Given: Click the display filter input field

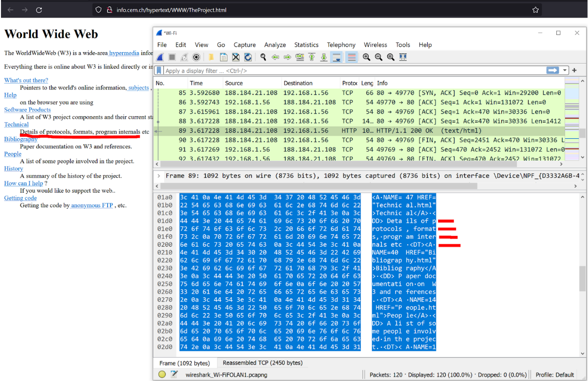Looking at the screenshot, I should tap(355, 71).
